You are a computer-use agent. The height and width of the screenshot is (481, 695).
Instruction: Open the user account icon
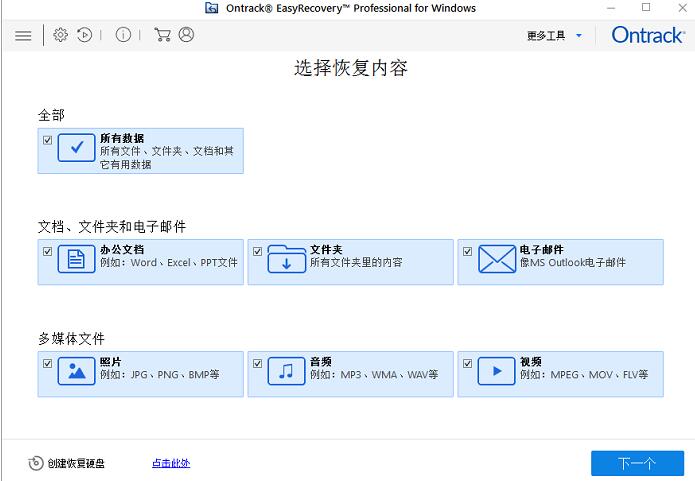click(186, 35)
